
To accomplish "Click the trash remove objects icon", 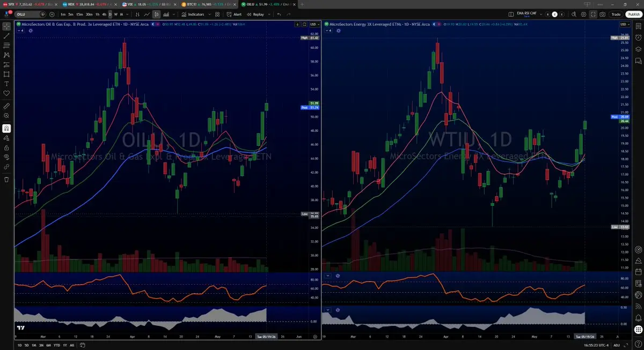I will (6, 179).
